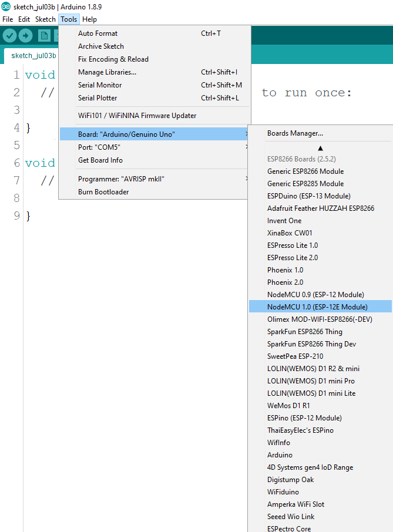Click the Arduino logo in title bar
The height and width of the screenshot is (532, 393).
click(6, 6)
